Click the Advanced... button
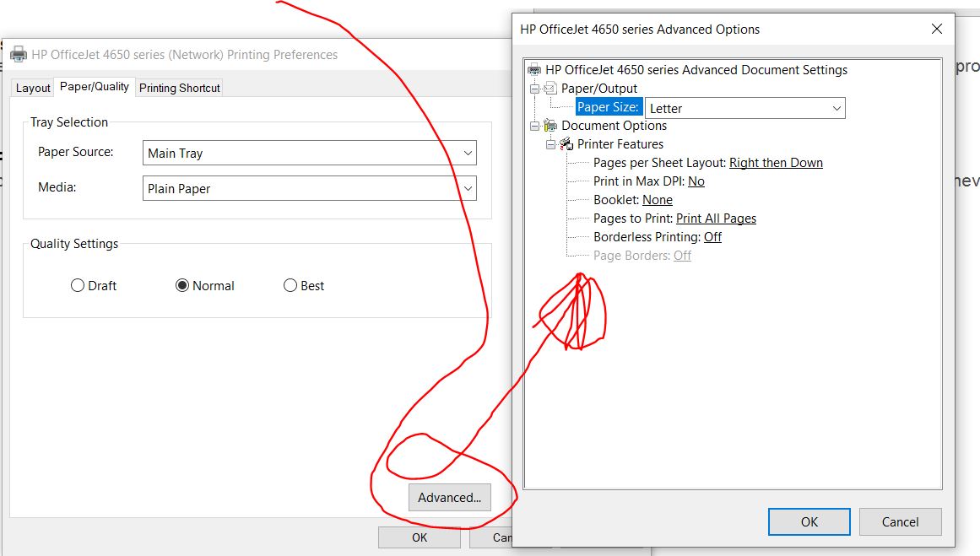Screen dimensions: 980x556 pyautogui.click(x=449, y=497)
